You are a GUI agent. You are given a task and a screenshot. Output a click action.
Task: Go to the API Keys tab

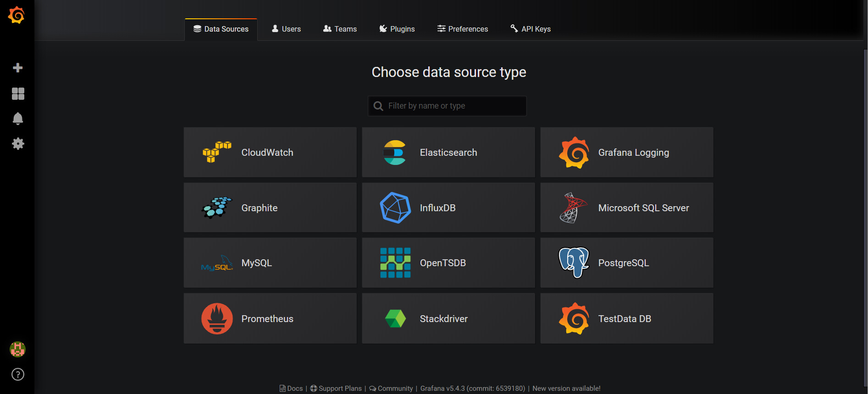(x=531, y=29)
